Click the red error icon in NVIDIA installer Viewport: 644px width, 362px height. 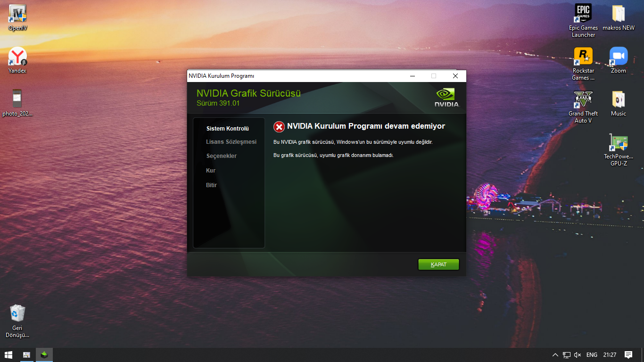pos(279,127)
